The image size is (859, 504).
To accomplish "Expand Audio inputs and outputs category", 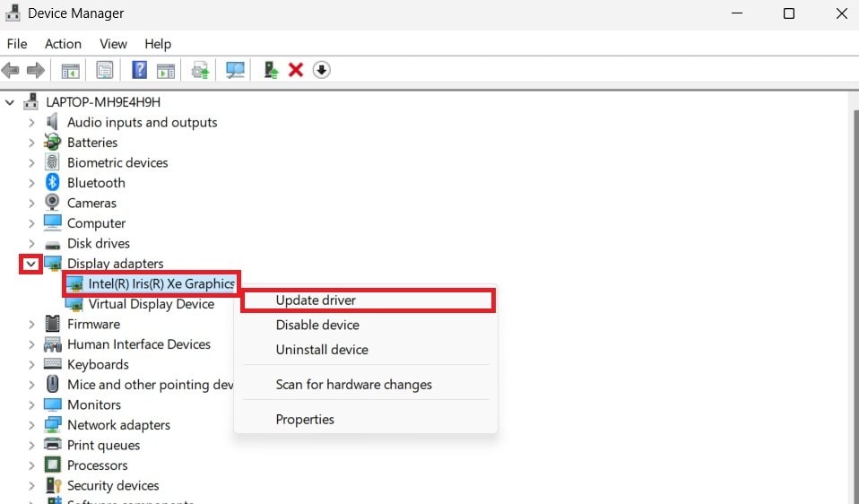I will pyautogui.click(x=31, y=122).
